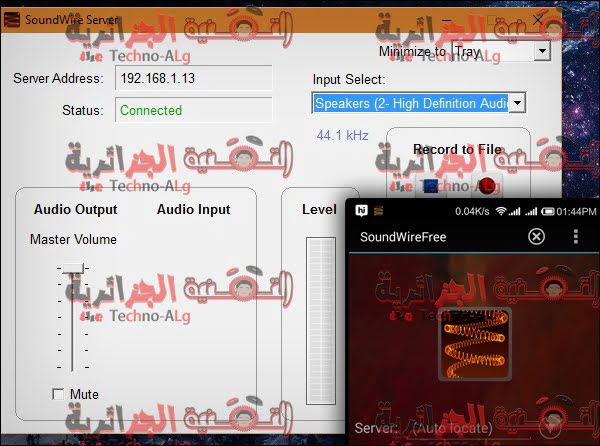Screen dimensions: 600x446
Task: Click the Master Volume label
Action: pos(73,239)
